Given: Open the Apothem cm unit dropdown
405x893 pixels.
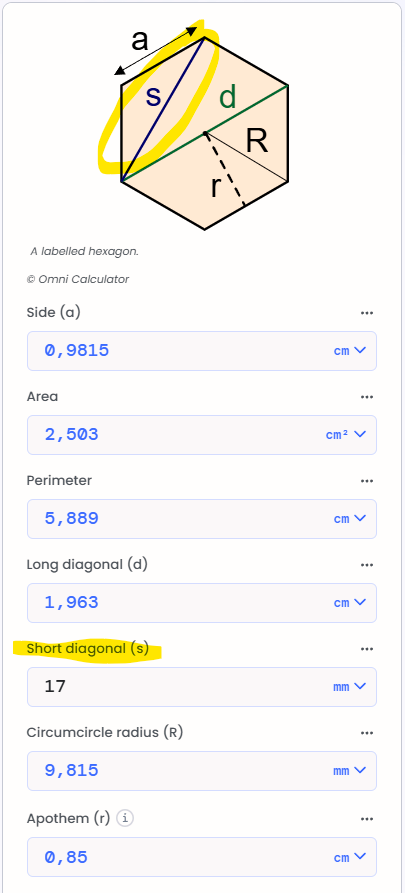Looking at the screenshot, I should click(349, 857).
